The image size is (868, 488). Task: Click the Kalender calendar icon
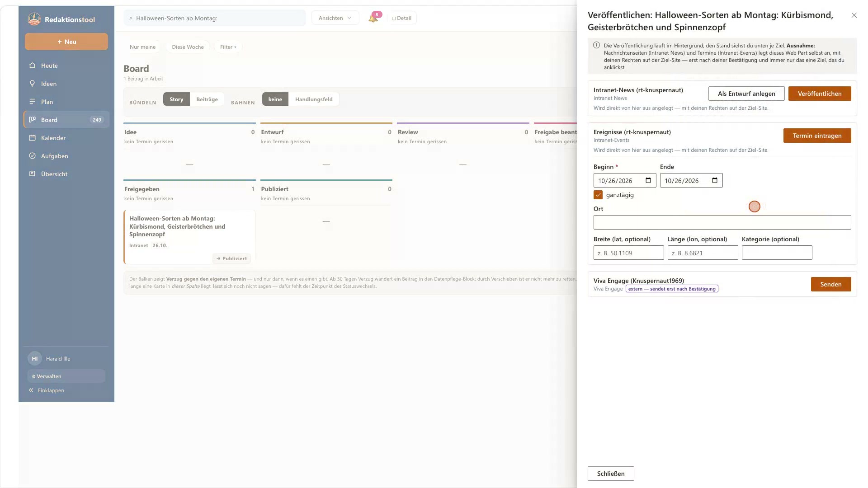[32, 138]
